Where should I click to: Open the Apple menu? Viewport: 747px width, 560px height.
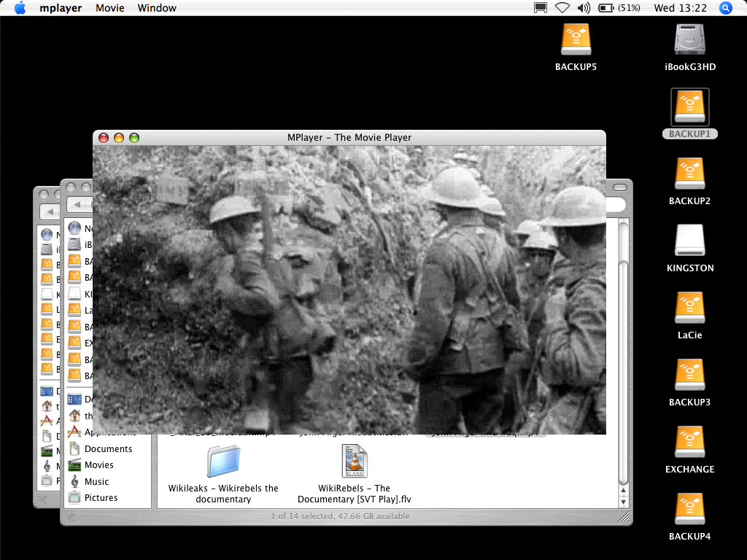coord(20,8)
